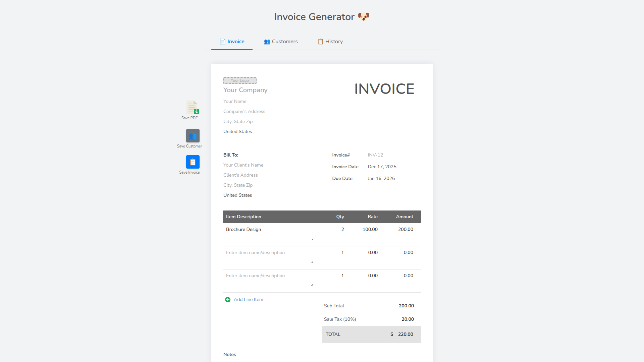
Task: Click the dog emoji in the title
Action: pos(364,17)
